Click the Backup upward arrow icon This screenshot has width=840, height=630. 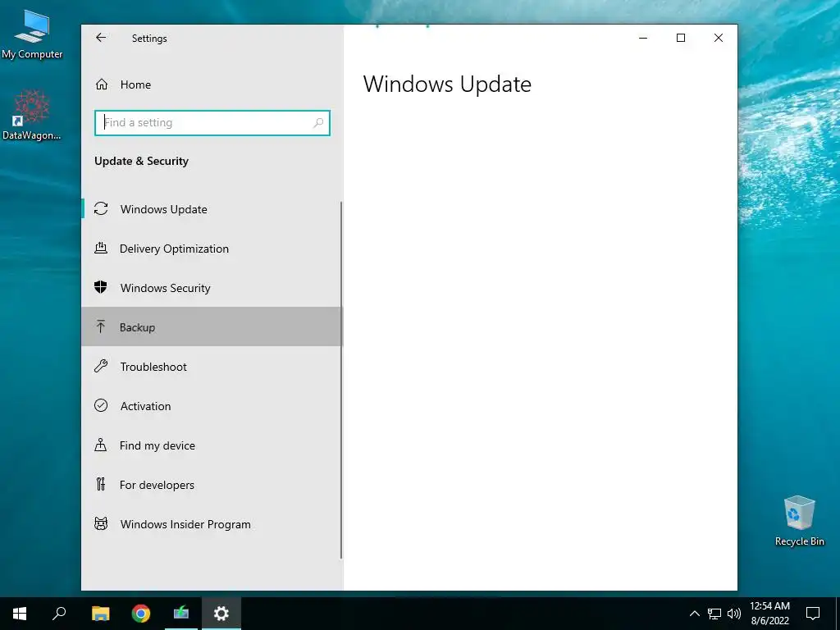pos(101,326)
